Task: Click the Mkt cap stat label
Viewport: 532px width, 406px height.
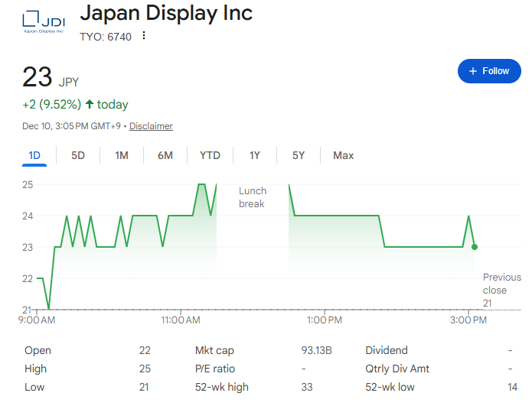Action: 214,350
